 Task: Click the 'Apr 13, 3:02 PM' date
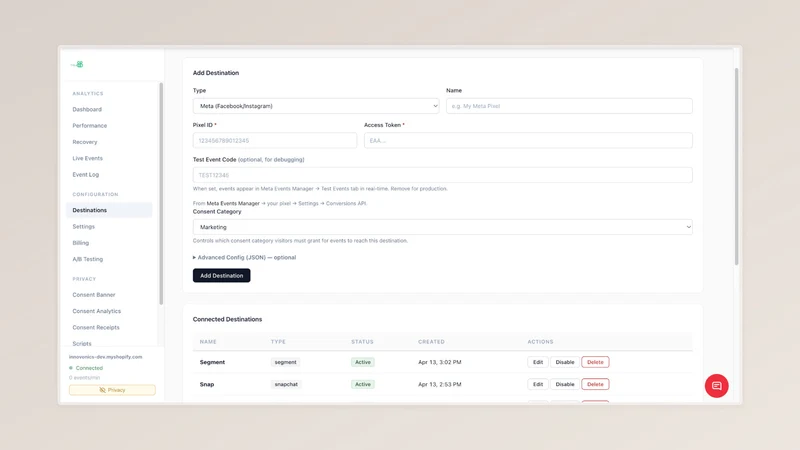tap(439, 362)
